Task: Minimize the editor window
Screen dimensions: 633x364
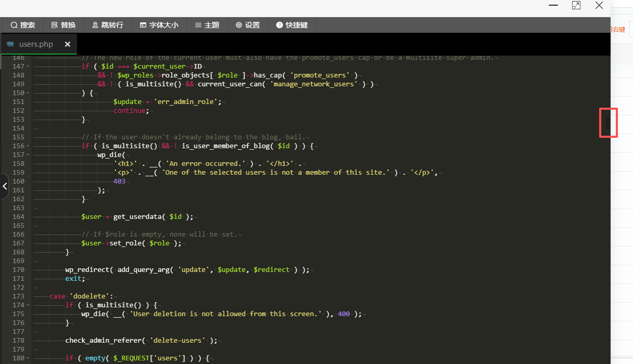Action: (x=553, y=6)
